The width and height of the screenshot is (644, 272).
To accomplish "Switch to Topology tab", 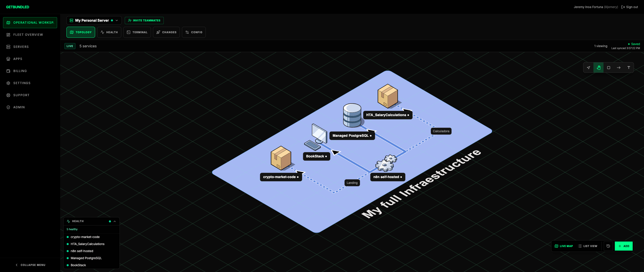I will click(x=80, y=32).
